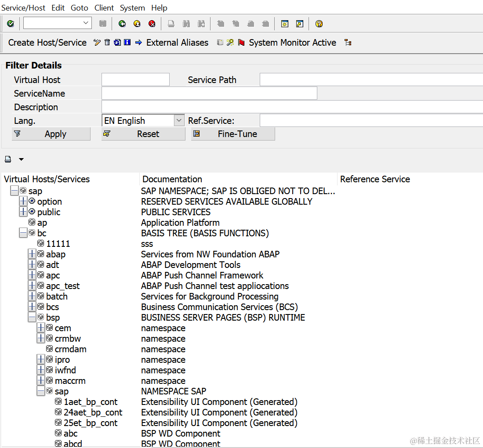This screenshot has height=448, width=483.
Task: Click the Create New Session icon
Action: tap(285, 24)
